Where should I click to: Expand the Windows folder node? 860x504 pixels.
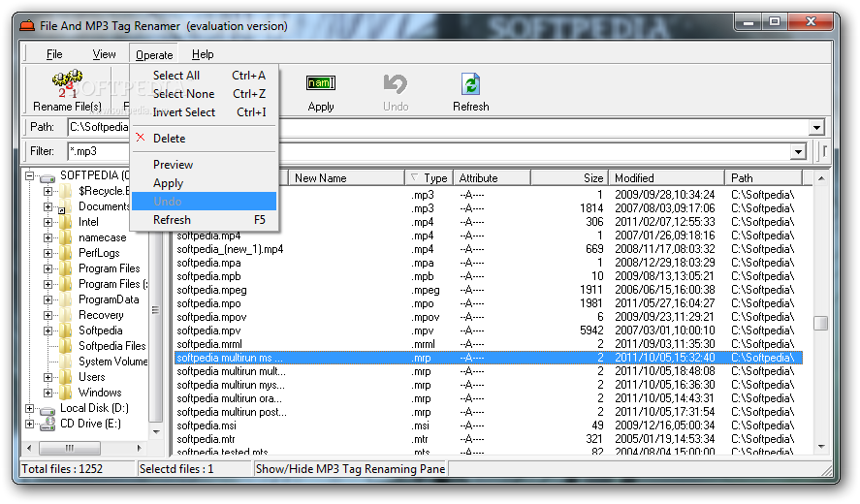tap(48, 393)
